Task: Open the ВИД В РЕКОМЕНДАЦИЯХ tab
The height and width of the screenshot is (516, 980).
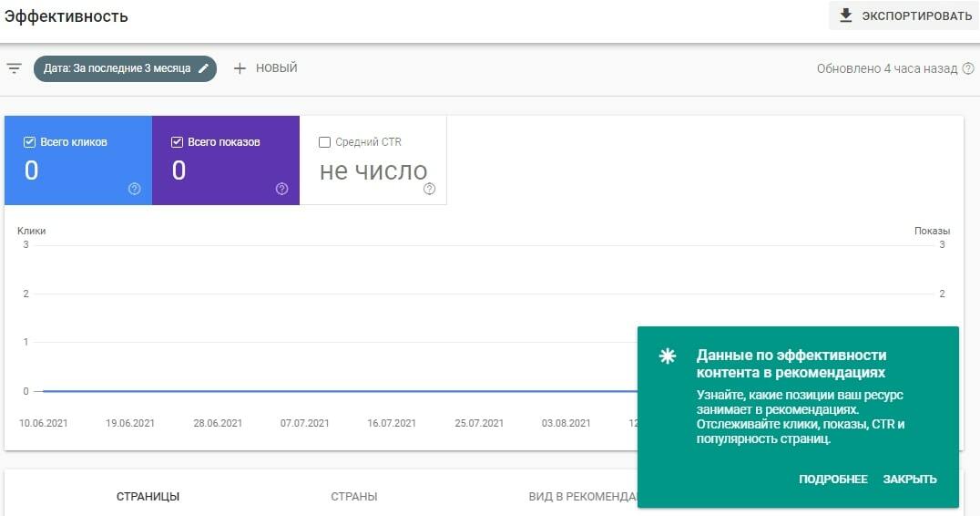Action: point(583,497)
